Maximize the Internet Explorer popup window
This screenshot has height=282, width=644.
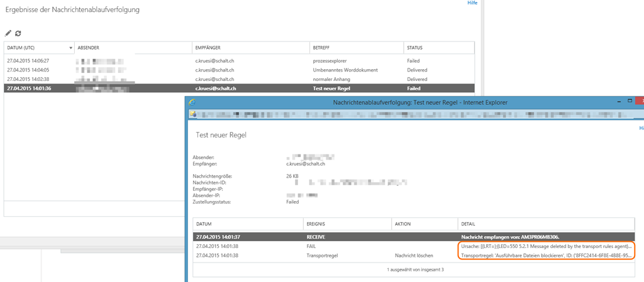pos(628,101)
